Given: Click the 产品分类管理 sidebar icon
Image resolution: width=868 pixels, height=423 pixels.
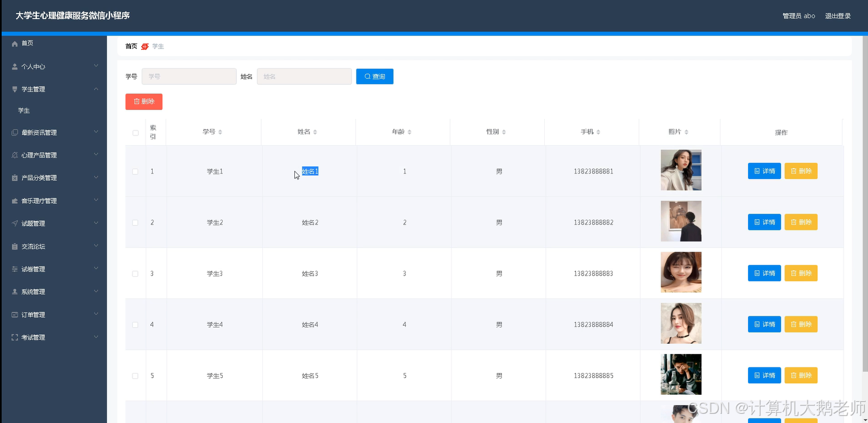Looking at the screenshot, I should click(15, 178).
